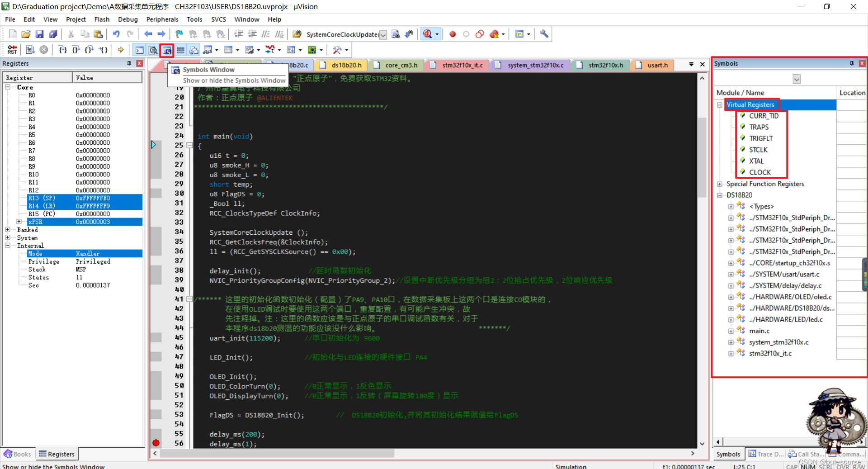Viewport: 868px width, 469px height.
Task: Open the Command Window using its toolbar icon
Action: click(139, 50)
